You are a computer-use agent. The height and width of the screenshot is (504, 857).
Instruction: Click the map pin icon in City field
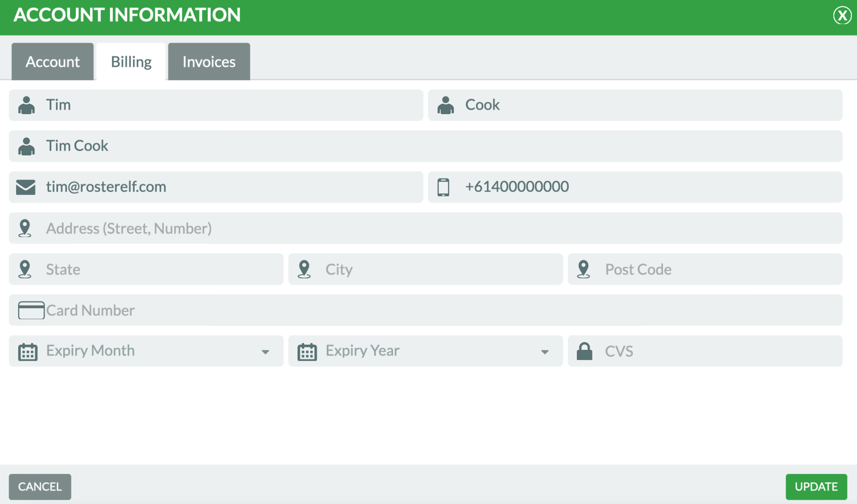click(x=304, y=269)
